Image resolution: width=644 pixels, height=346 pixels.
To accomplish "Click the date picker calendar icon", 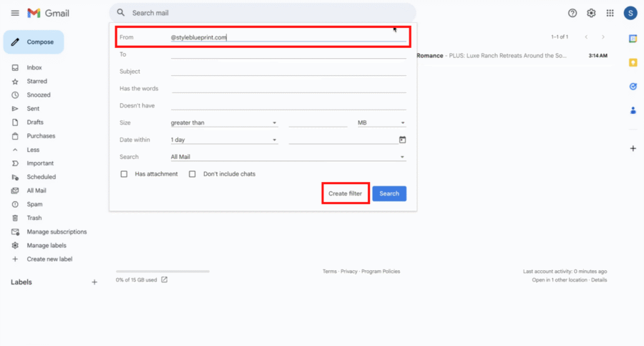I will coord(402,140).
